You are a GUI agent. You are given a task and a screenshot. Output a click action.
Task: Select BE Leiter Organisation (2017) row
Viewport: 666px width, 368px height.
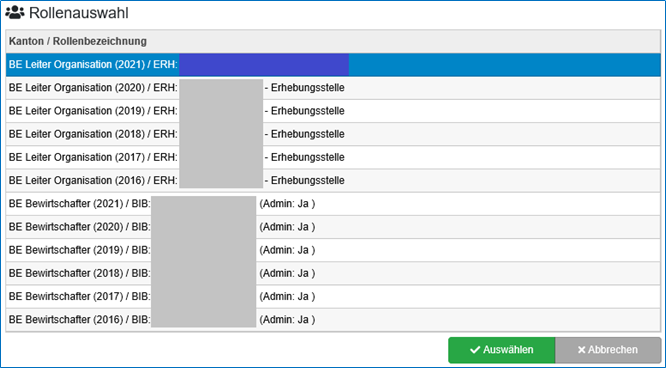(333, 157)
